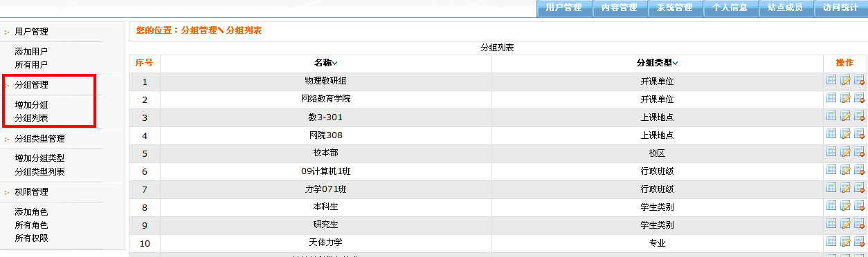Open view icon for 网院308 row

click(831, 134)
